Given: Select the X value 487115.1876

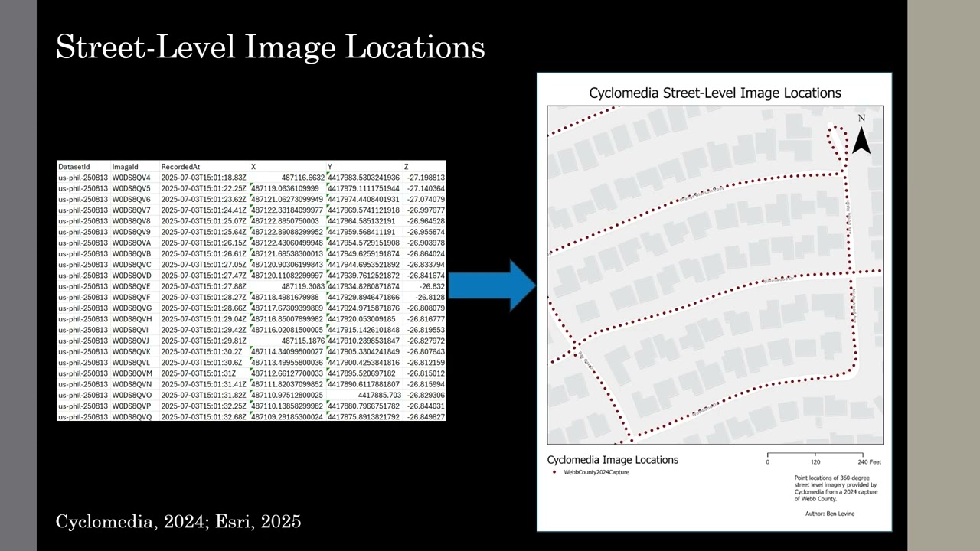Looking at the screenshot, I should click(x=303, y=341).
